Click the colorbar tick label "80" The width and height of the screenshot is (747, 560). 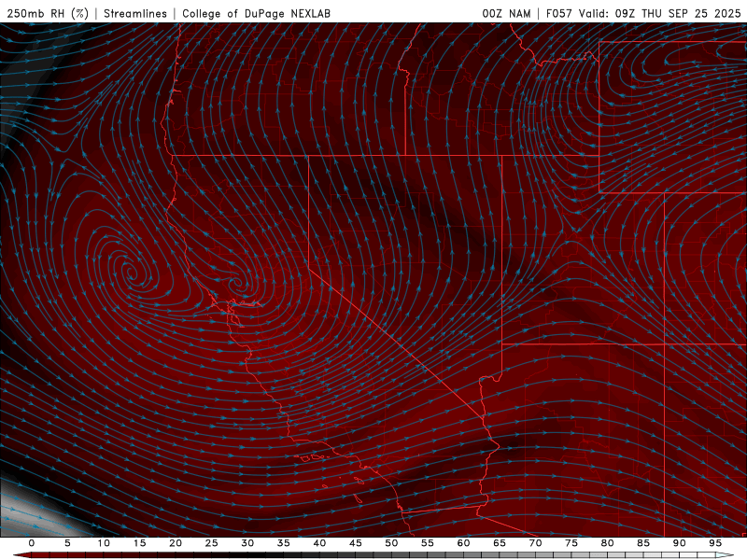(607, 543)
